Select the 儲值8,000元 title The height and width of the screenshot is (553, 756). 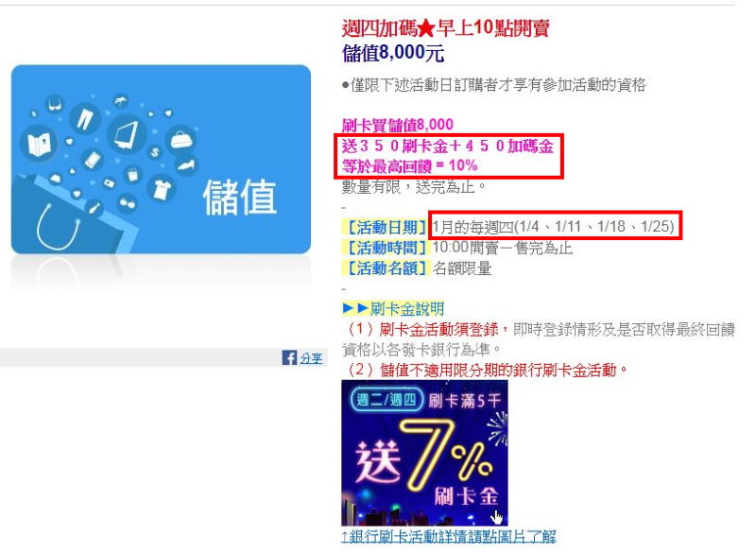393,53
